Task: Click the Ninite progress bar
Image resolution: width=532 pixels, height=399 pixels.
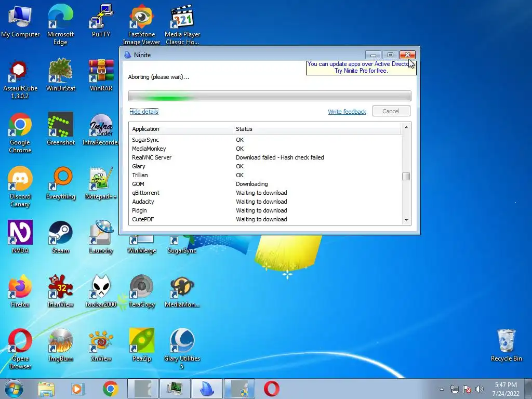Action: 270,96
